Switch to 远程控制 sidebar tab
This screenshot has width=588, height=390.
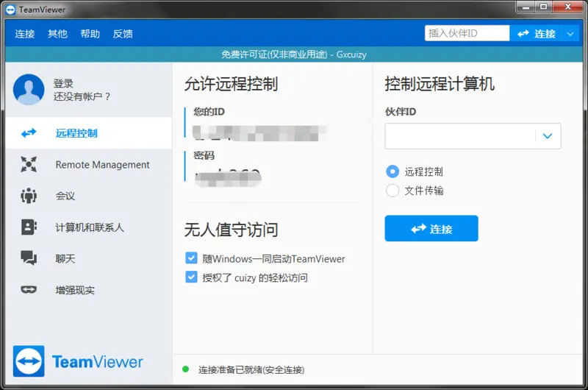pyautogui.click(x=88, y=133)
